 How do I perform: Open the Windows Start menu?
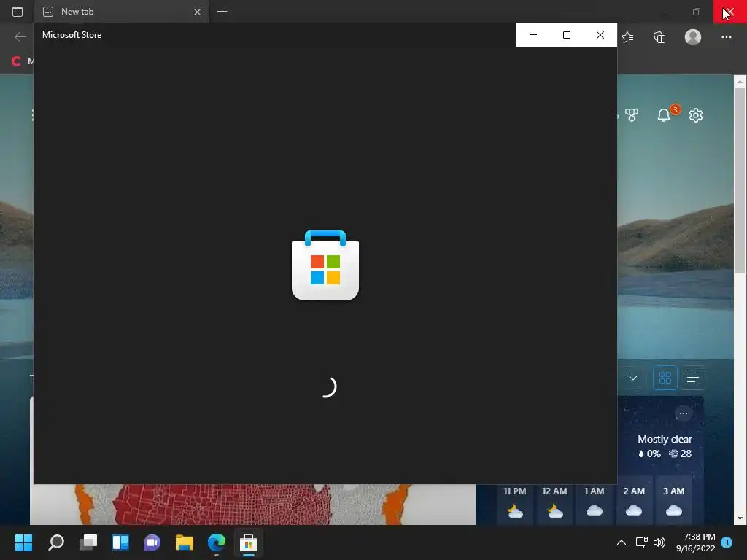[23, 542]
